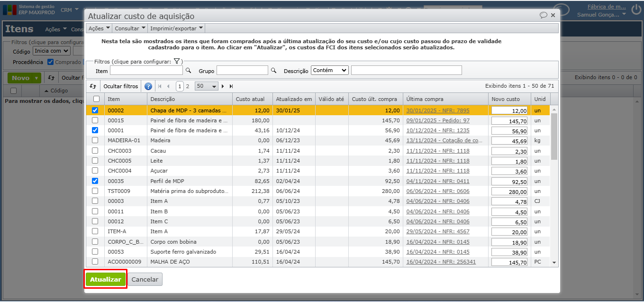This screenshot has width=644, height=302.
Task: Open the Ações menu in dialog
Action: pos(99,28)
